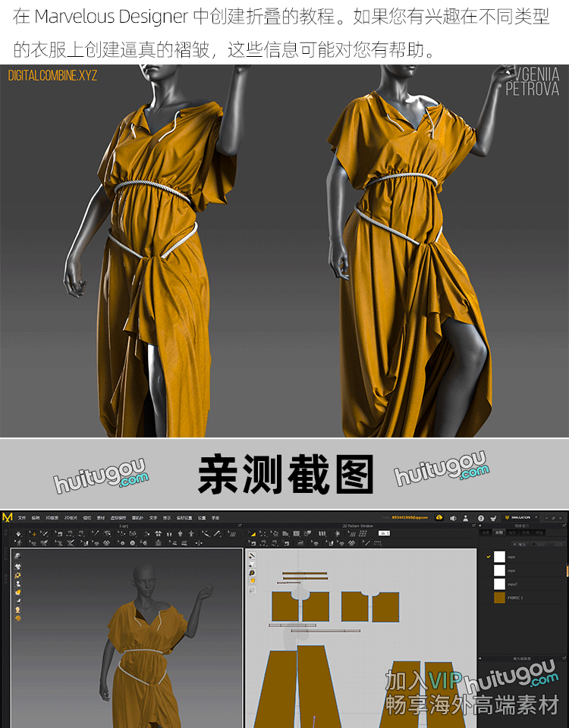Click the grid icon at end of 3D toolbar first row

[x=232, y=534]
